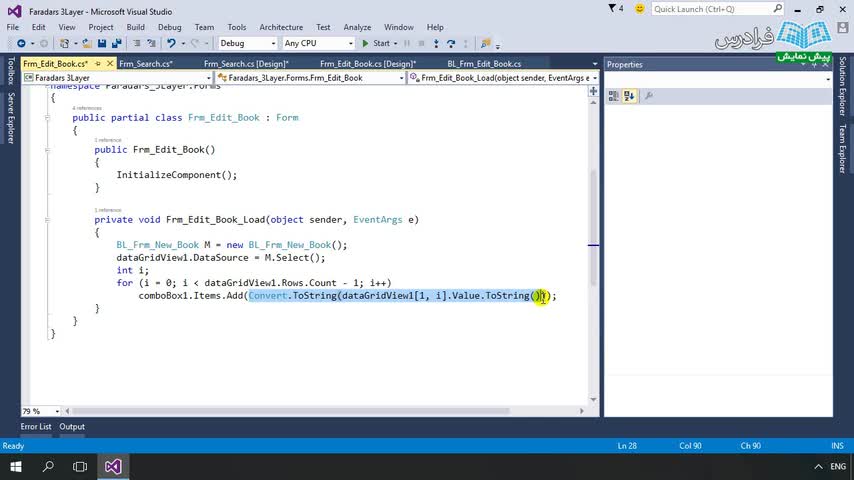Open the Edit menu

(x=38, y=27)
